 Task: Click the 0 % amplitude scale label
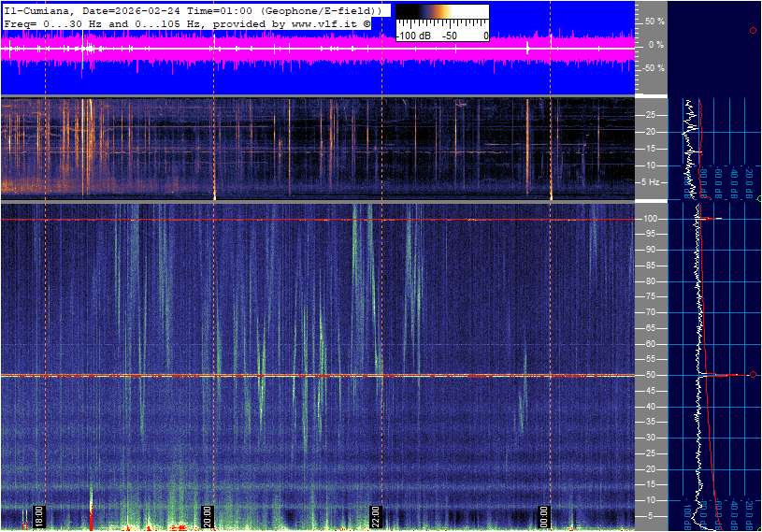(x=655, y=44)
